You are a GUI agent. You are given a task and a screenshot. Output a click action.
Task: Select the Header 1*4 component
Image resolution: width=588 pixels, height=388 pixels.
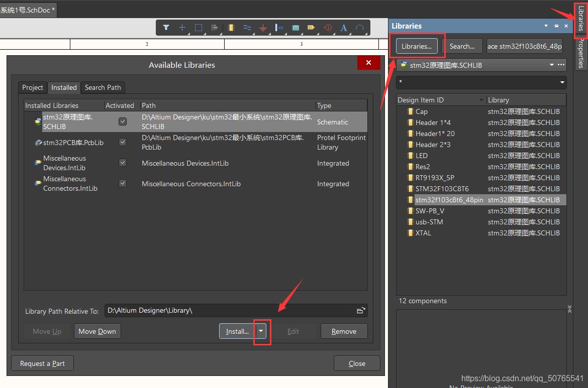[481, 122]
